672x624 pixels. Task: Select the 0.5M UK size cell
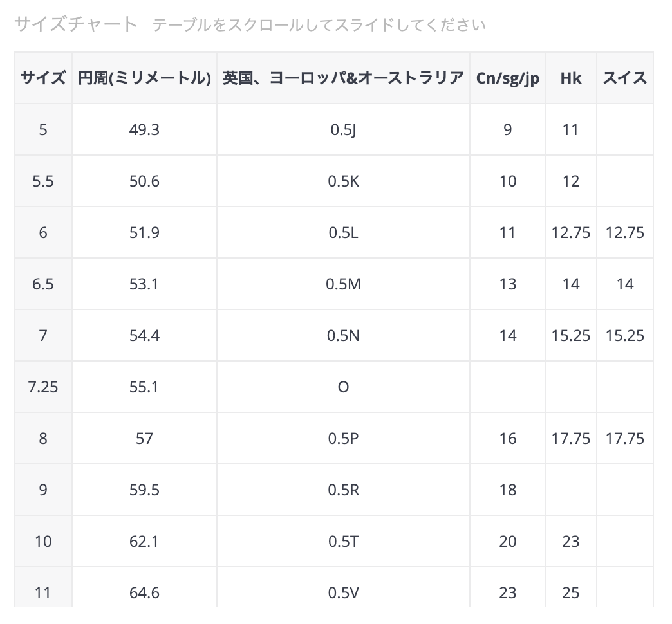tap(343, 284)
